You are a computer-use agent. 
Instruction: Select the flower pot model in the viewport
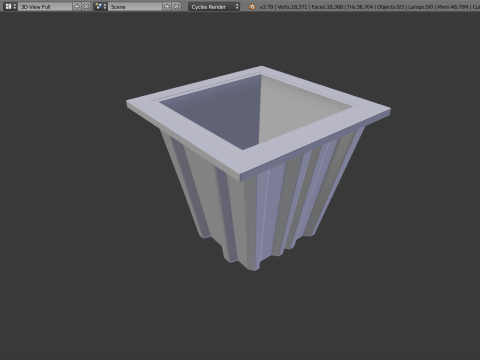point(258,168)
